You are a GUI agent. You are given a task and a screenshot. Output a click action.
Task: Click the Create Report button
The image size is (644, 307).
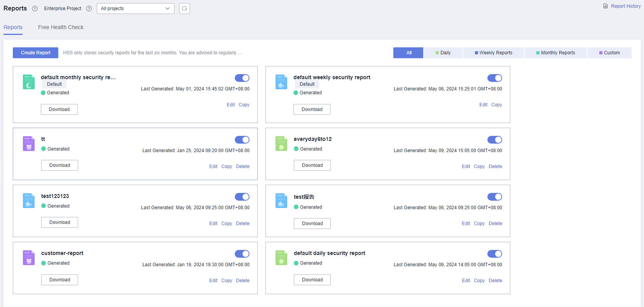coord(36,53)
